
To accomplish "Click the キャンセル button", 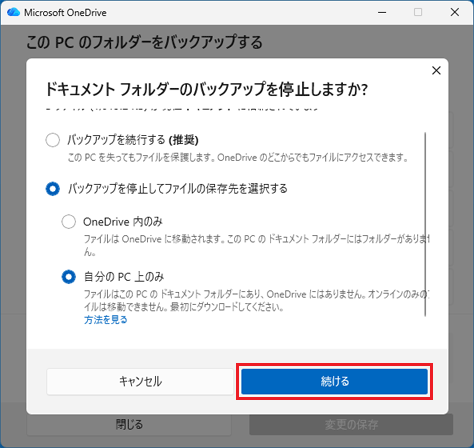I will 140,381.
